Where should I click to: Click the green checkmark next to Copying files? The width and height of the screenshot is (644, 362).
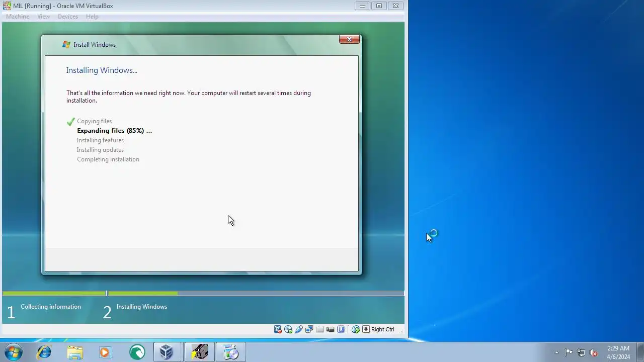tap(70, 121)
